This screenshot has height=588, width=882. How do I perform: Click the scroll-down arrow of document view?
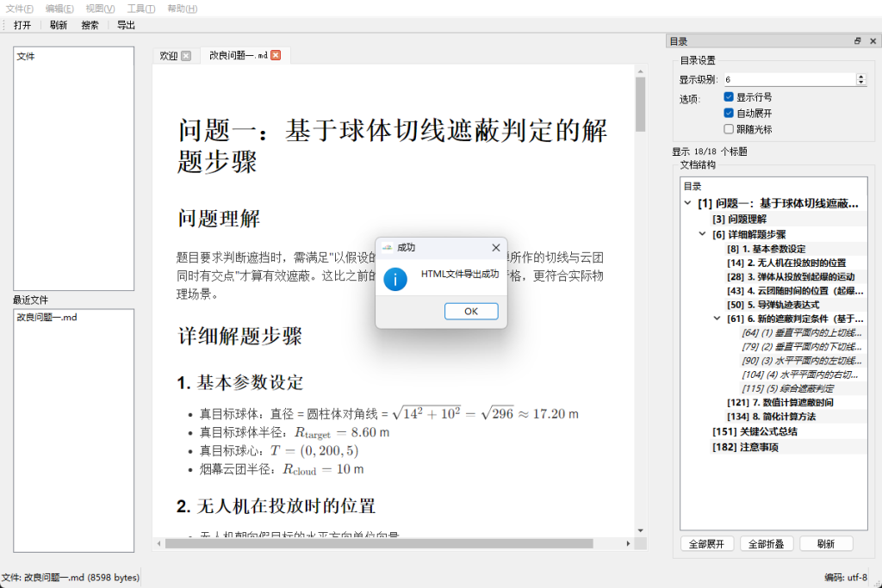(640, 530)
